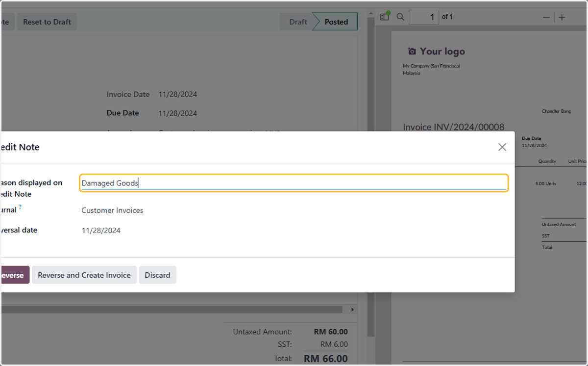Change the reversal date 11/28/2024

coord(101,230)
